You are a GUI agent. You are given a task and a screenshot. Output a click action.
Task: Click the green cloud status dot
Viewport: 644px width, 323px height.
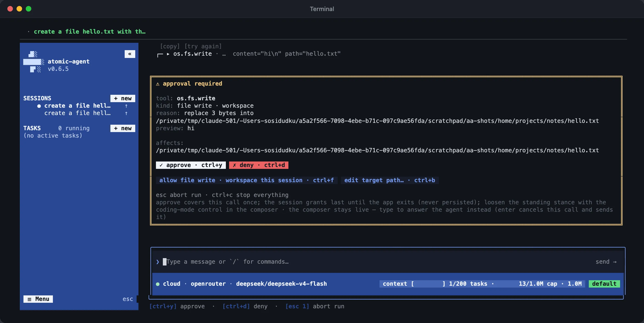158,284
